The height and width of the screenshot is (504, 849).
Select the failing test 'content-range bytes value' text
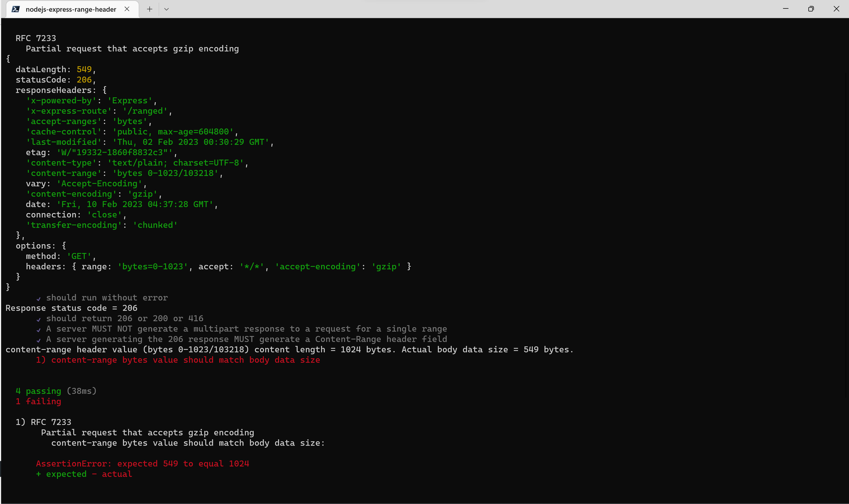click(x=178, y=360)
